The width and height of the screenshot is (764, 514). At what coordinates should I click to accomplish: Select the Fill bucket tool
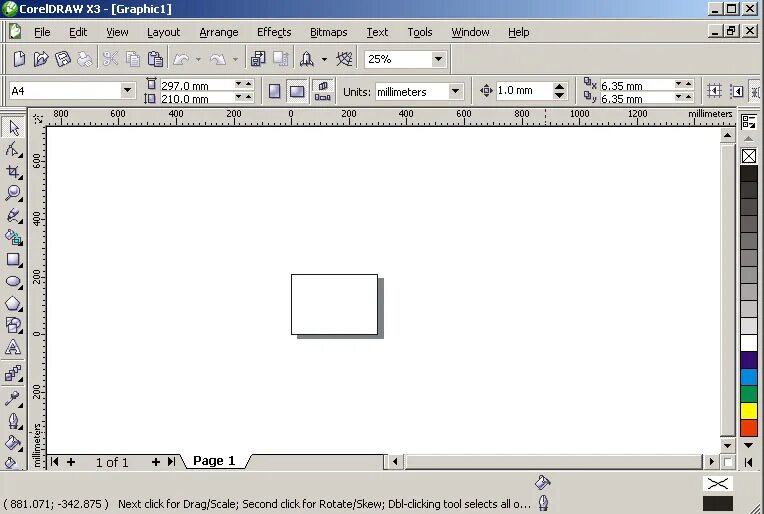13,442
